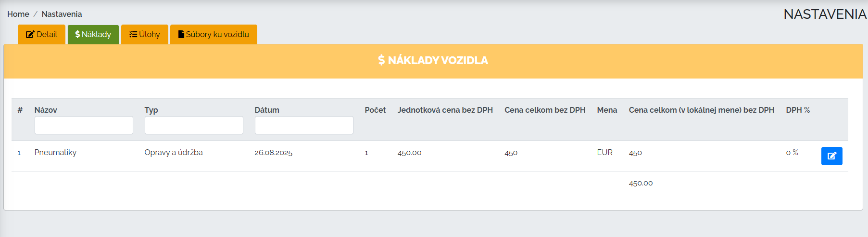The image size is (868, 237).
Task: Open the Detail tab
Action: tap(41, 35)
